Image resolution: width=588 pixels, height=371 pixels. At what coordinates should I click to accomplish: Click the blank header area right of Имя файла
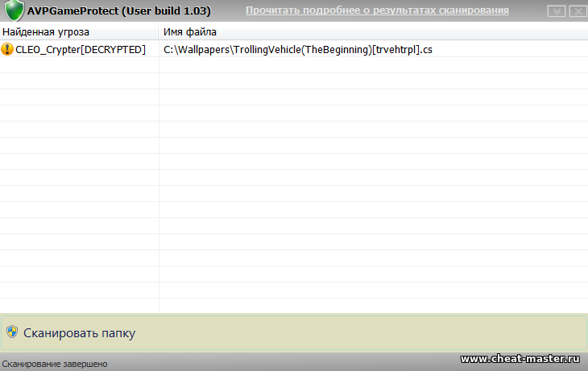[403, 31]
